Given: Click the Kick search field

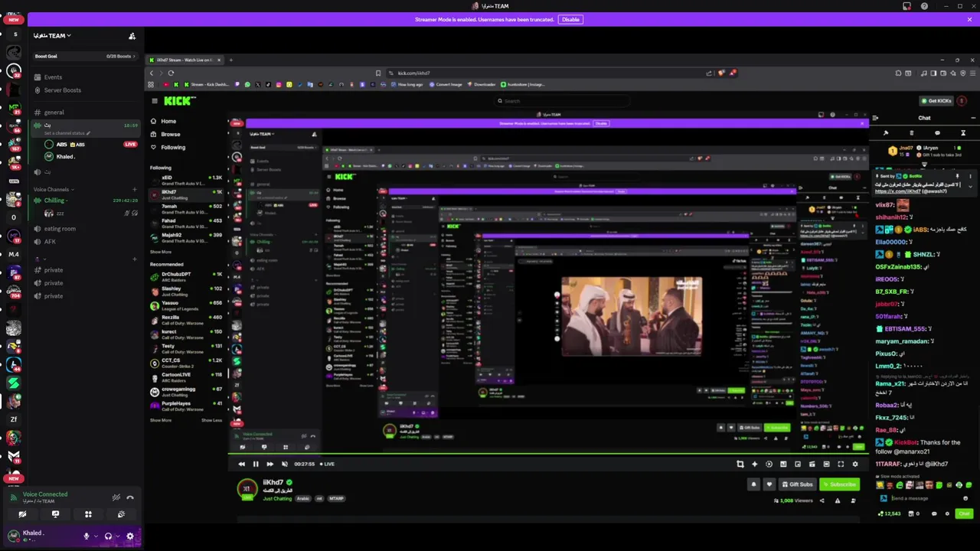Looking at the screenshot, I should click(563, 101).
